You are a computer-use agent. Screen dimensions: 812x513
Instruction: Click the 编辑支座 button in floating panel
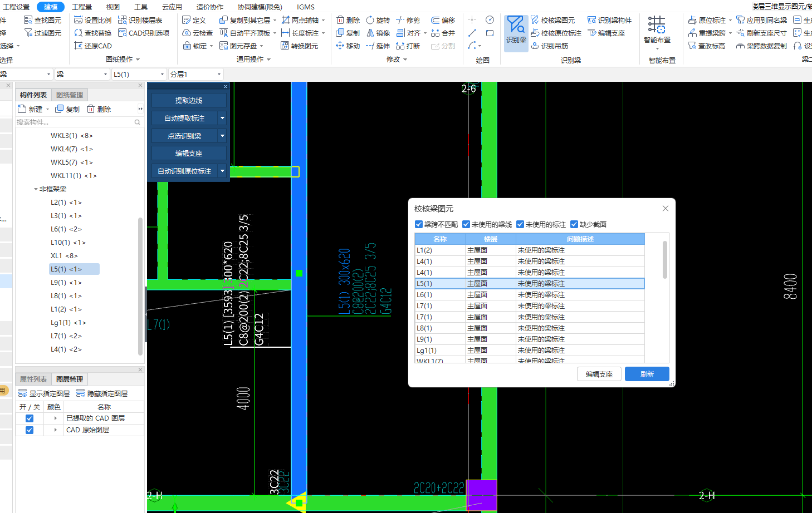point(189,153)
